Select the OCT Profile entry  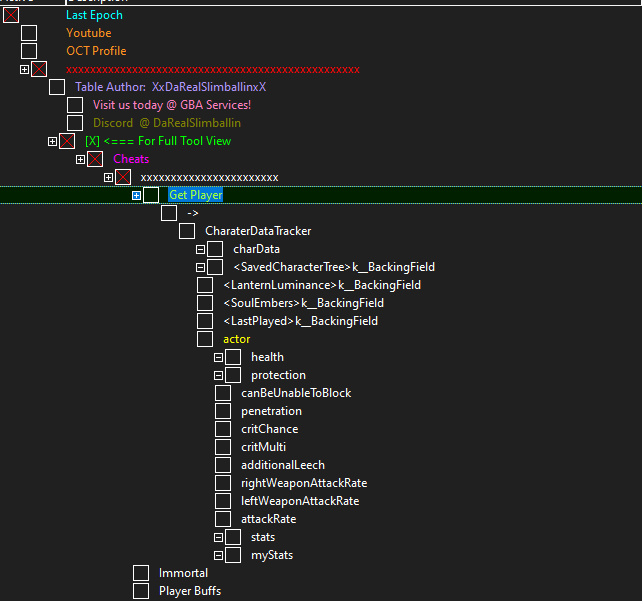[x=96, y=51]
